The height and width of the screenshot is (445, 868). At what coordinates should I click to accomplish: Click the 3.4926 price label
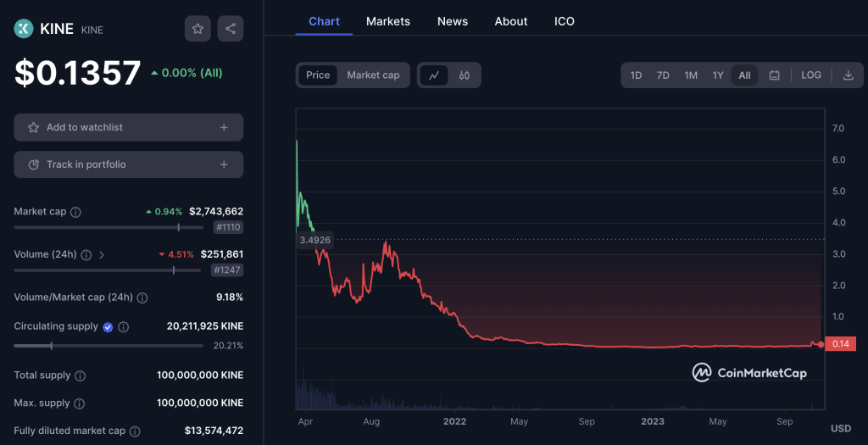point(315,240)
